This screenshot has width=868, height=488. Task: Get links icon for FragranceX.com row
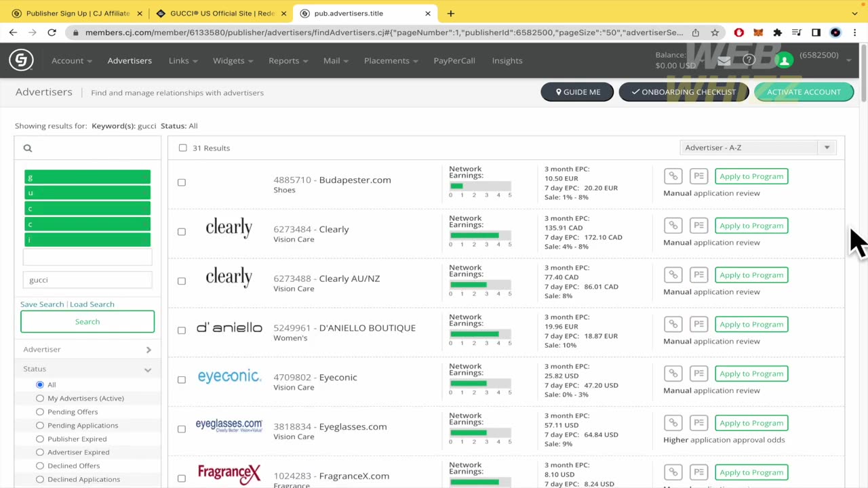(x=673, y=472)
